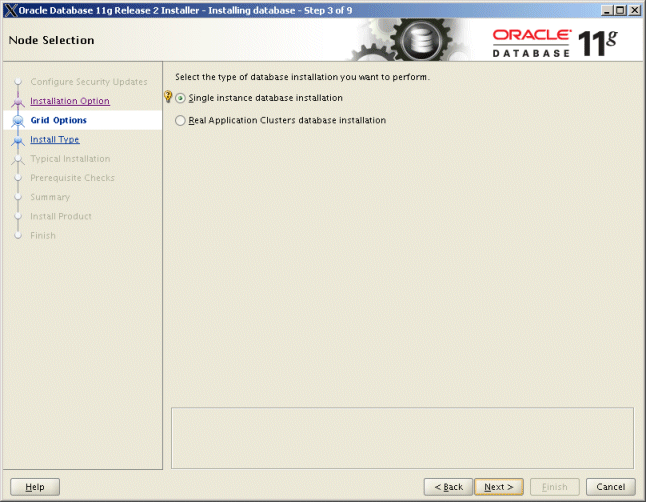646x502 pixels.
Task: Cancel the installer
Action: click(611, 487)
